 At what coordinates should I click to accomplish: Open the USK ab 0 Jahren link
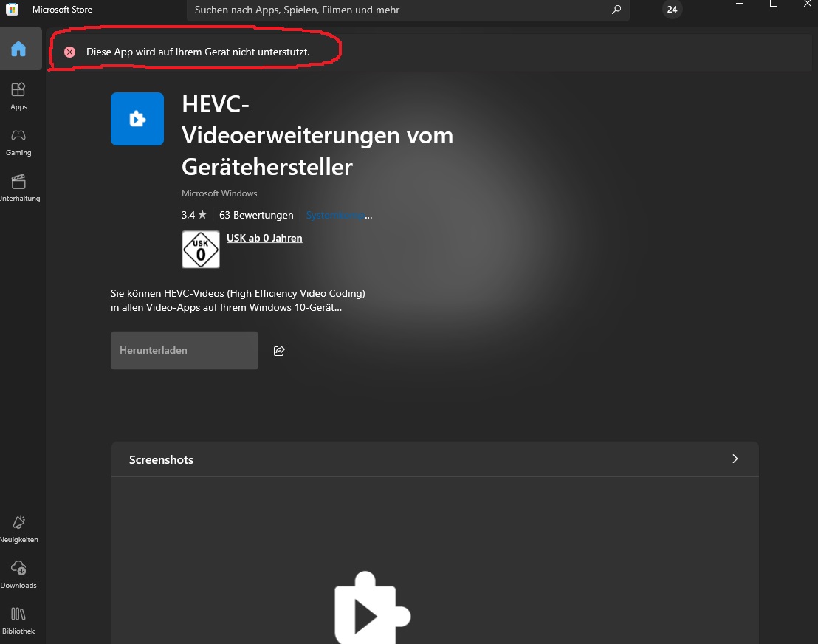pos(264,238)
